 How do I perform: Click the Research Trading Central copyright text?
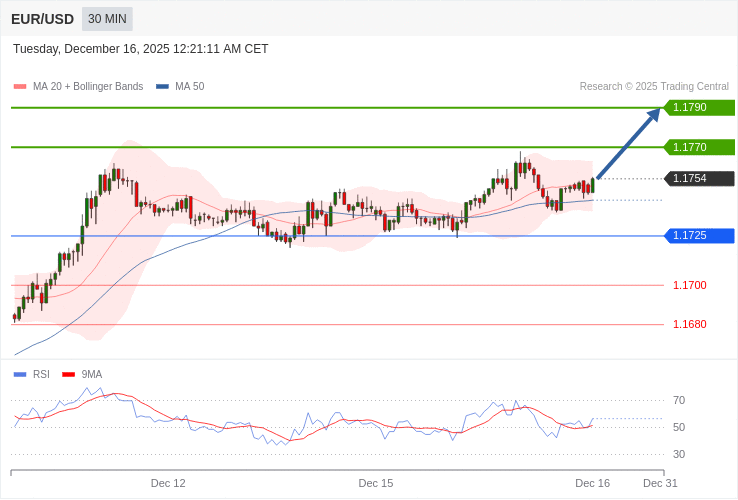(x=654, y=87)
